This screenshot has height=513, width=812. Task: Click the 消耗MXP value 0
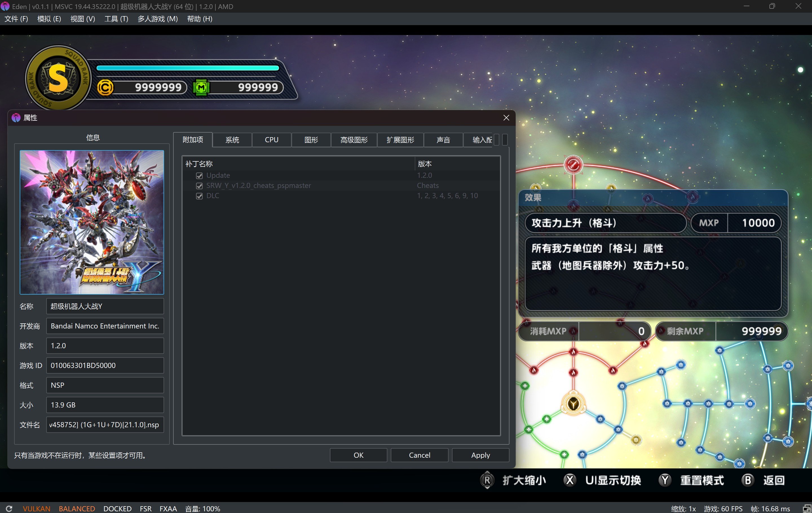point(641,331)
